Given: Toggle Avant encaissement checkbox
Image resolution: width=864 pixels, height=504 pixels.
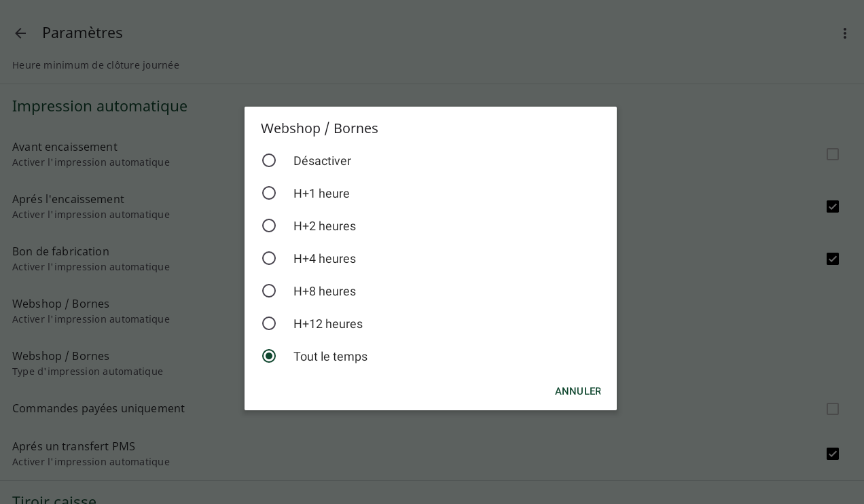Looking at the screenshot, I should tap(833, 154).
